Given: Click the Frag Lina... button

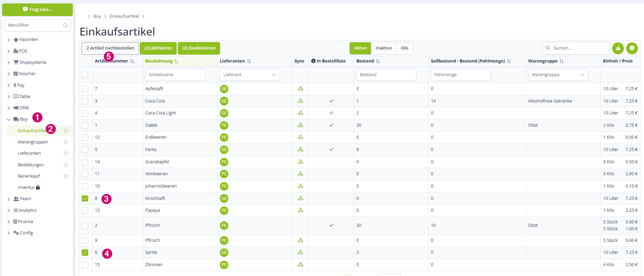Looking at the screenshot, I should coord(38,10).
